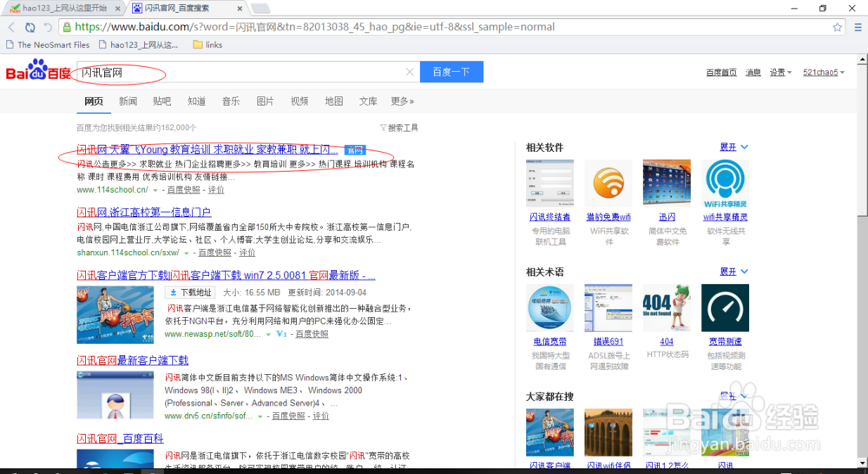868x474 pixels.
Task: Open the wifi共享精灵 blue icon
Action: point(725,183)
